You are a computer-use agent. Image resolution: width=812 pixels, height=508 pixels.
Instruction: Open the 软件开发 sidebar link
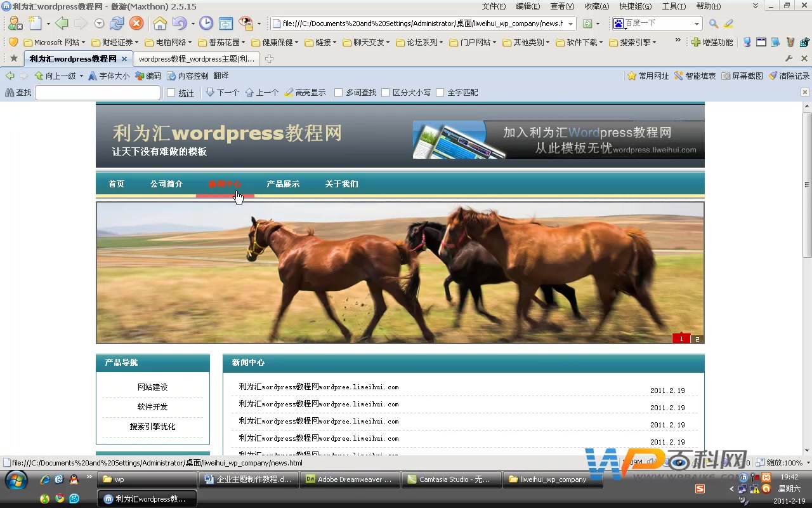(152, 406)
